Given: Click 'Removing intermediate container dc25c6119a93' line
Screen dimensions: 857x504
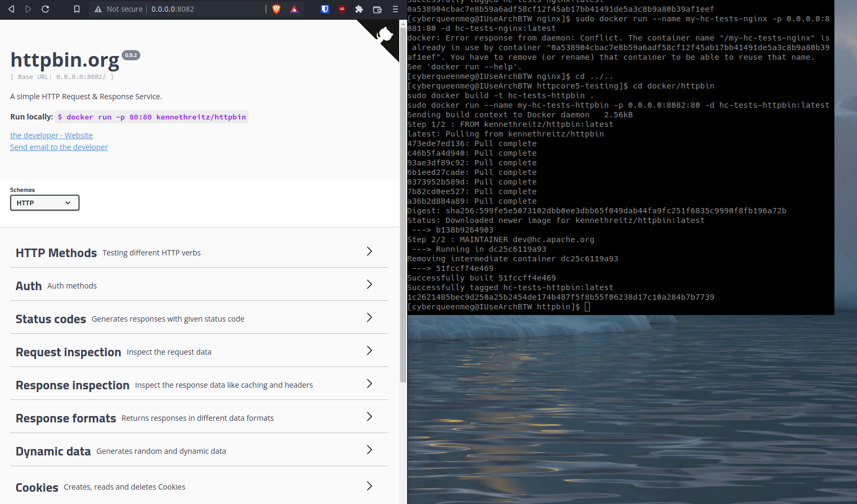Looking at the screenshot, I should 513,259.
